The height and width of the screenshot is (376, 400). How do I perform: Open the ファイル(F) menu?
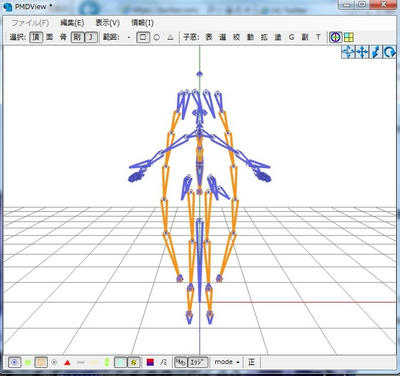click(30, 23)
